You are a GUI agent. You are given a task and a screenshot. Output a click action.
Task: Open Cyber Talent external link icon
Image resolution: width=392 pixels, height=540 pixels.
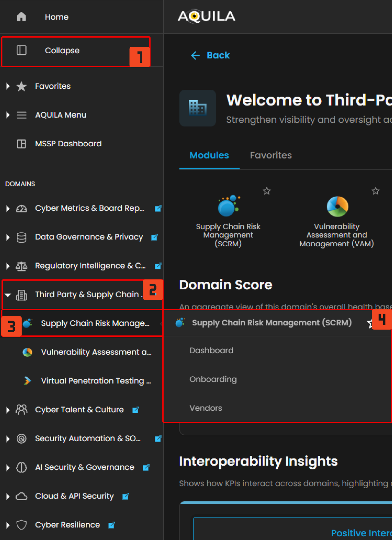pyautogui.click(x=135, y=410)
